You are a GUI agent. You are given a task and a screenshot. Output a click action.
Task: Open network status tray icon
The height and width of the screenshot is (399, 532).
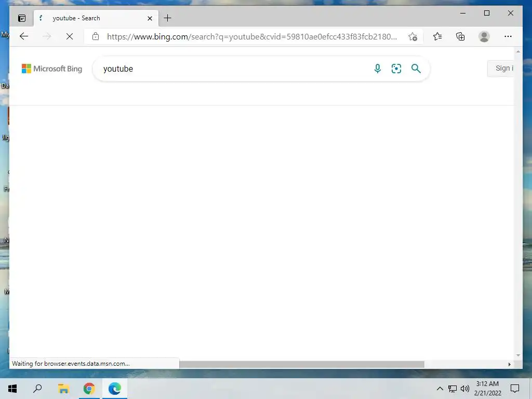click(x=453, y=389)
